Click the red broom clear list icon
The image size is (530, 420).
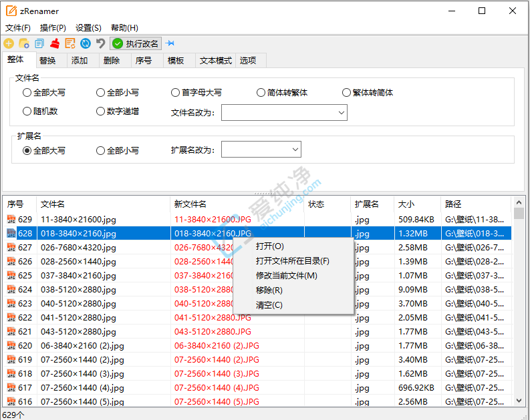[x=55, y=43]
